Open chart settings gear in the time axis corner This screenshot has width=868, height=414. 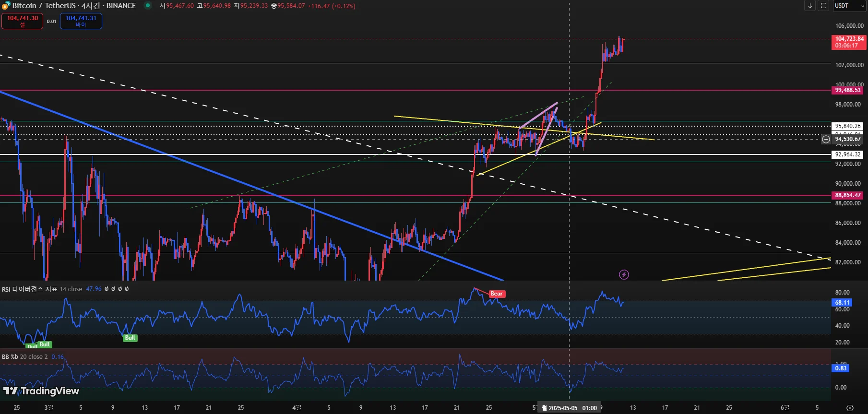pos(850,408)
